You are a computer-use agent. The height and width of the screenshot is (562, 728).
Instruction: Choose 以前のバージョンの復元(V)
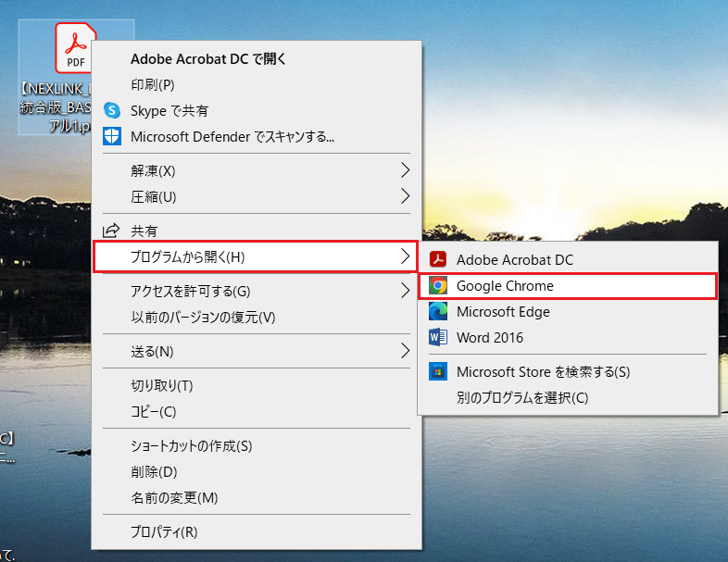click(257, 318)
